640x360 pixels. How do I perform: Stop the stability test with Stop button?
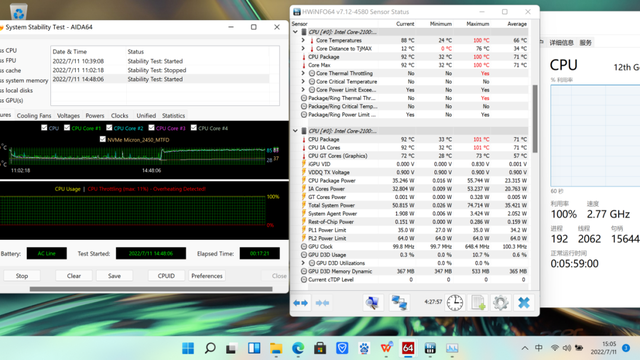pos(22,276)
